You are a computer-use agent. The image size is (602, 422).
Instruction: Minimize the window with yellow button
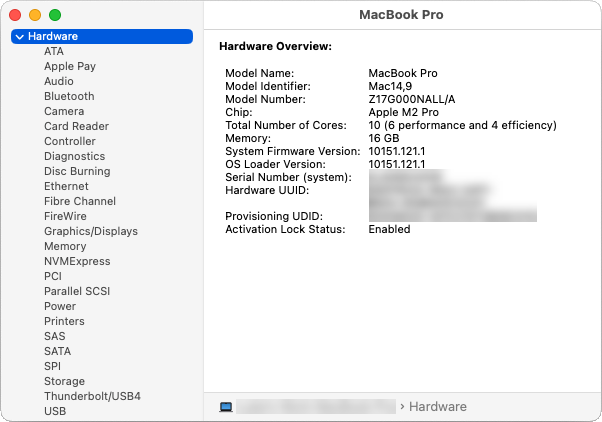(35, 15)
